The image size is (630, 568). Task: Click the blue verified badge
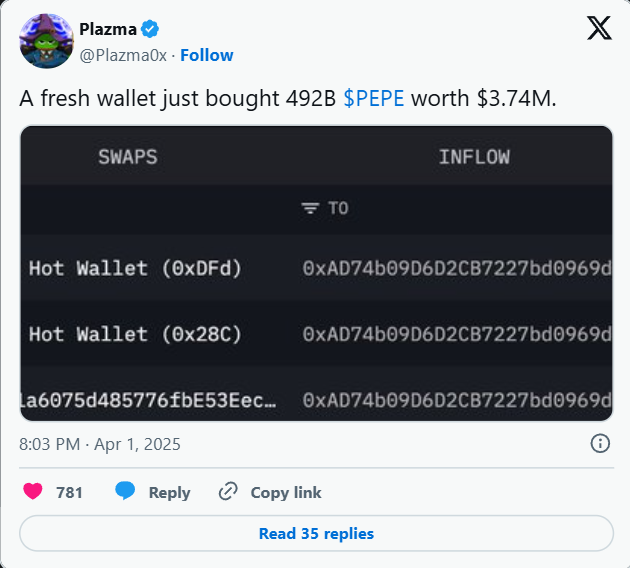150,28
